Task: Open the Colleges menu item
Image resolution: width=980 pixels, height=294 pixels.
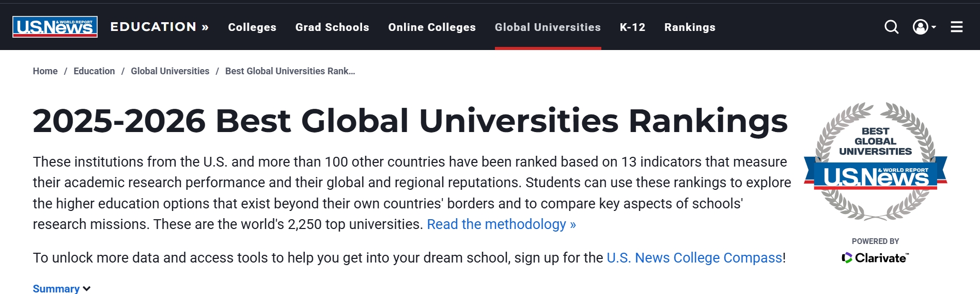Action: 252,27
